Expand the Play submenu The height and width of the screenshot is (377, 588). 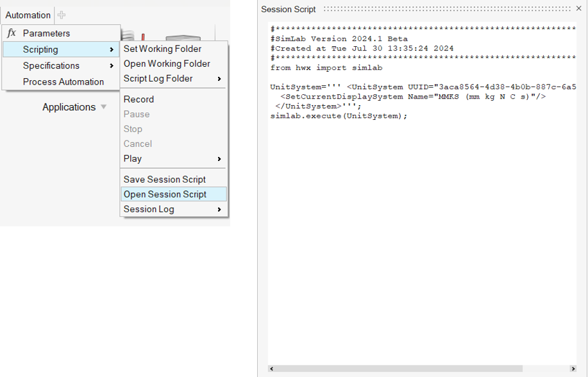[x=219, y=159]
